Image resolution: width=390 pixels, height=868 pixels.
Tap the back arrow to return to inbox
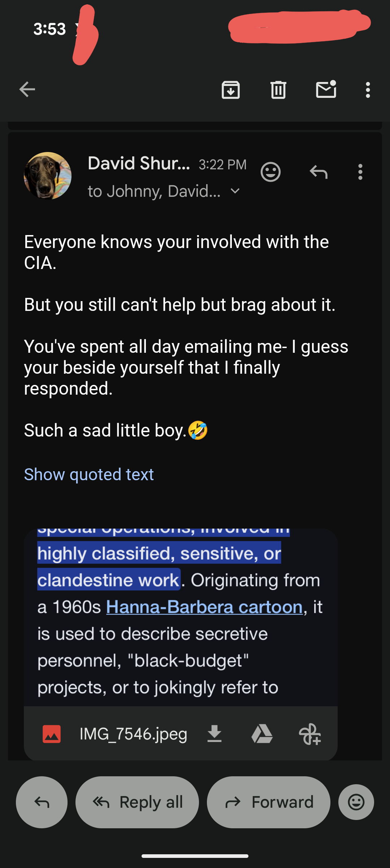pos(27,90)
